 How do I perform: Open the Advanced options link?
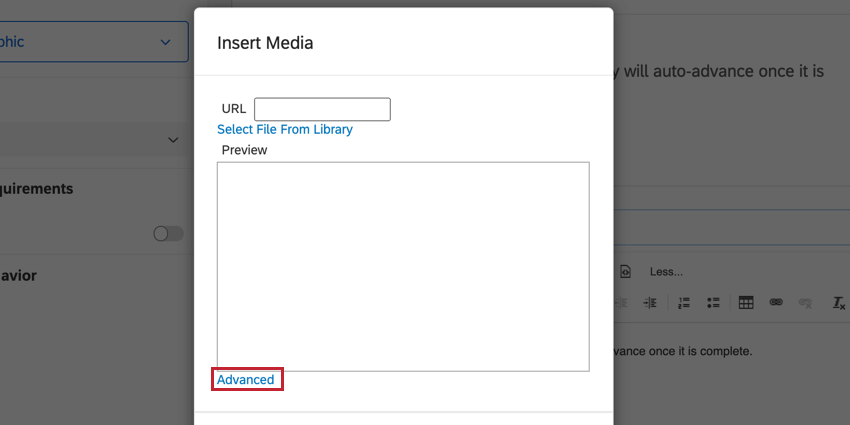click(246, 379)
